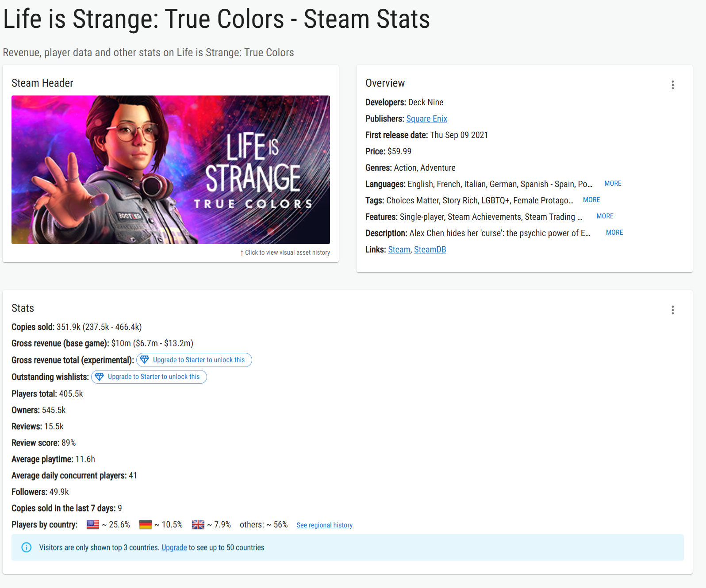Click the Overview card title
This screenshot has height=588, width=706.
pyautogui.click(x=385, y=83)
